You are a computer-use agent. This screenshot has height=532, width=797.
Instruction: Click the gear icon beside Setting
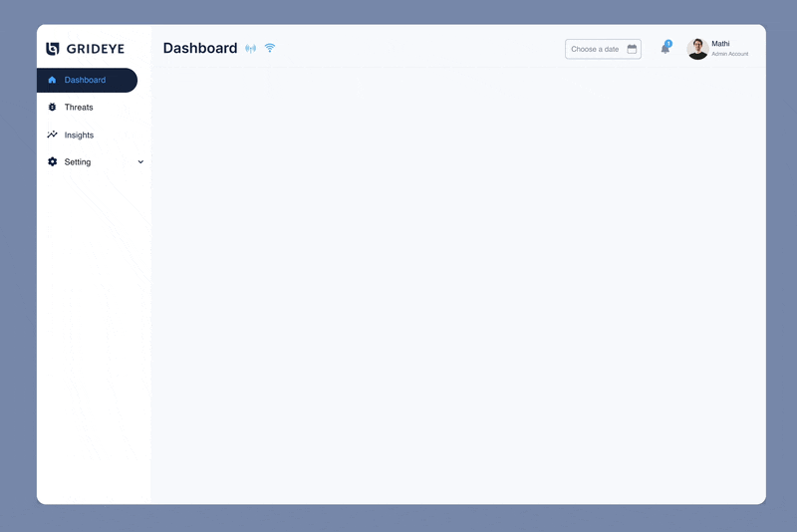[x=52, y=161]
